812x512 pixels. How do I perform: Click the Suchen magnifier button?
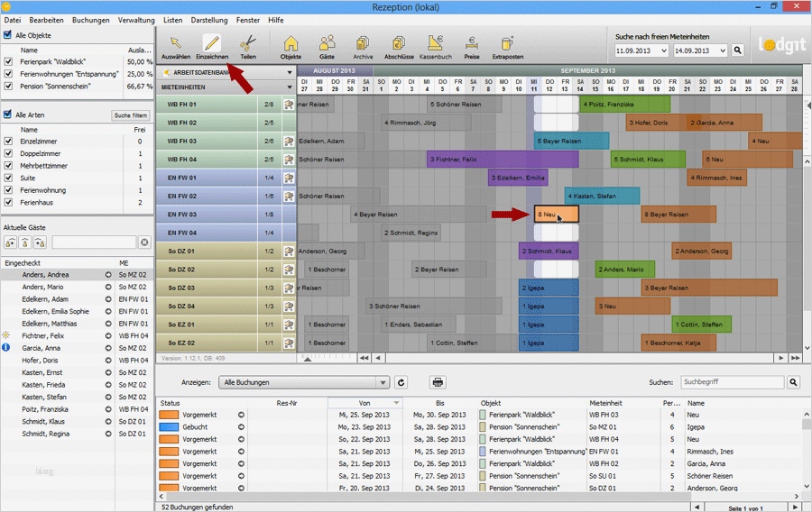[793, 382]
